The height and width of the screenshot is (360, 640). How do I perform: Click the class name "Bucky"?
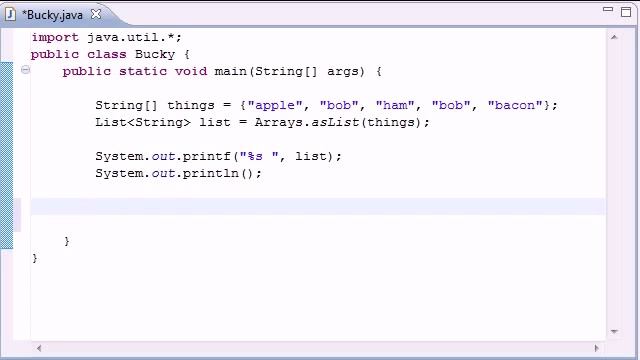[x=155, y=54]
